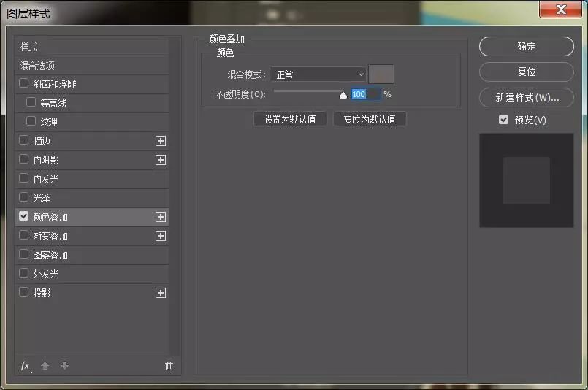
Task: Click the 不透明度 value input field
Action: tap(364, 94)
